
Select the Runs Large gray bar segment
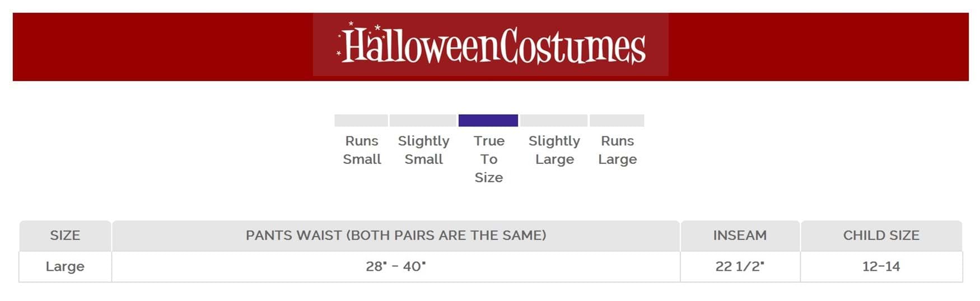[x=617, y=120]
